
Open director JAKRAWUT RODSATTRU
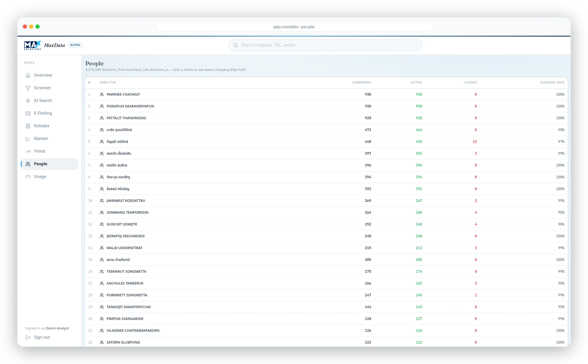(x=126, y=201)
